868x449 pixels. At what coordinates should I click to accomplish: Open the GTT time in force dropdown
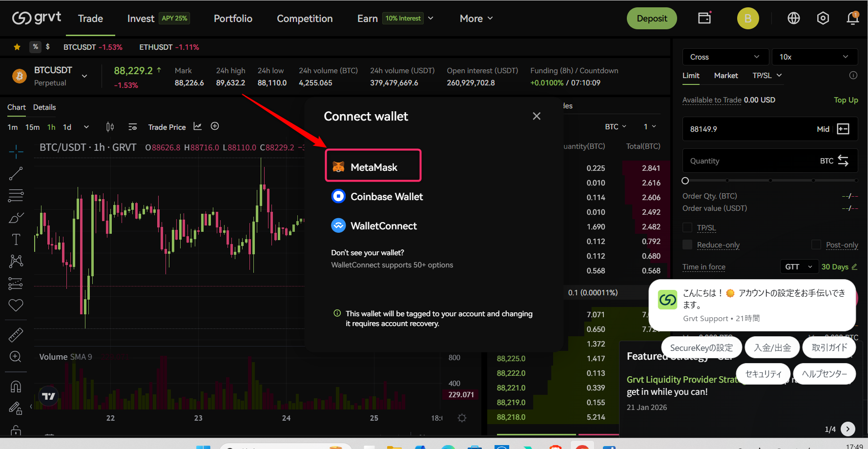pos(799,266)
